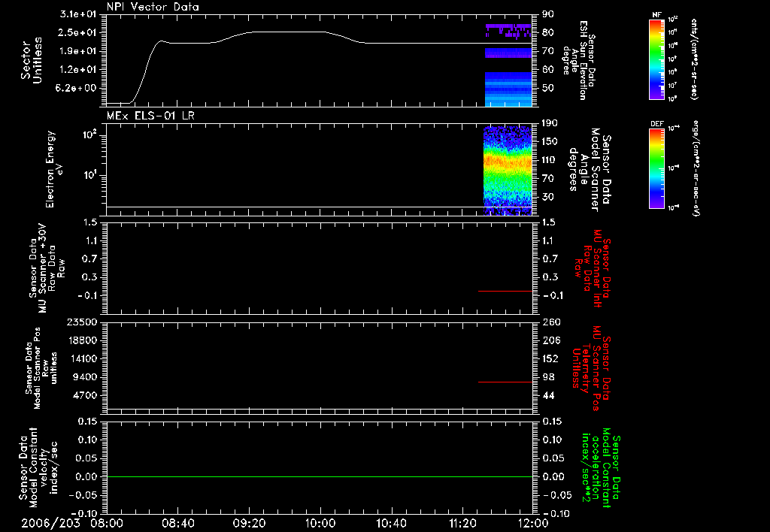Screen dimensions: 770x532
Task: Click the NF color scale bar
Action: click(657, 59)
